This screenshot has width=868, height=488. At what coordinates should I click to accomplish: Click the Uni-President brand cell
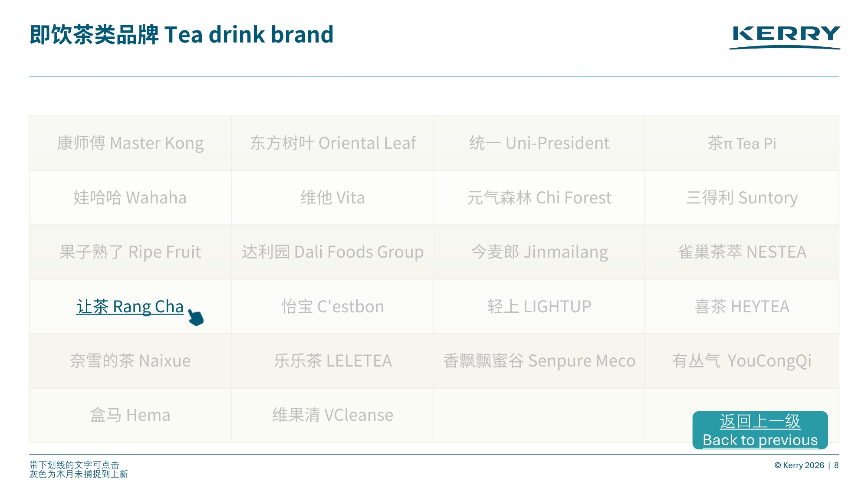(x=539, y=143)
